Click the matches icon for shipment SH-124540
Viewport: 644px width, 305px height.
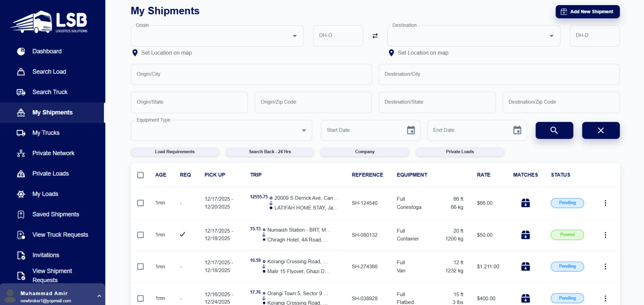click(x=525, y=203)
